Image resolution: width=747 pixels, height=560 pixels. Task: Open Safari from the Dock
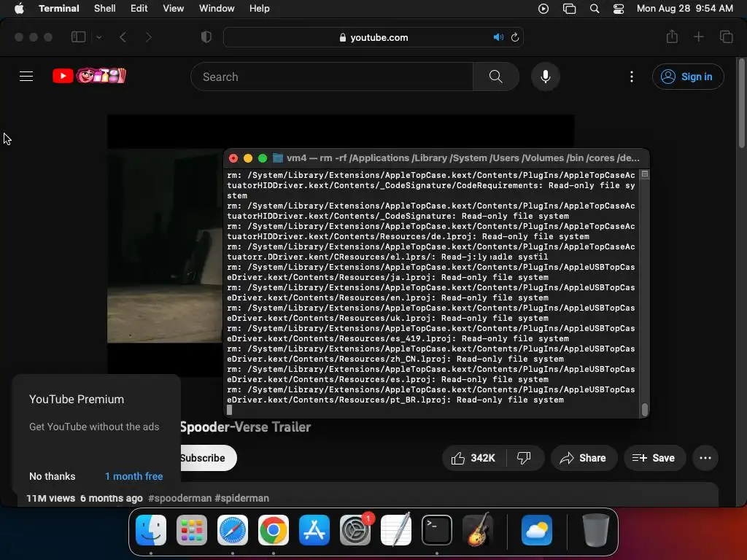[233, 529]
